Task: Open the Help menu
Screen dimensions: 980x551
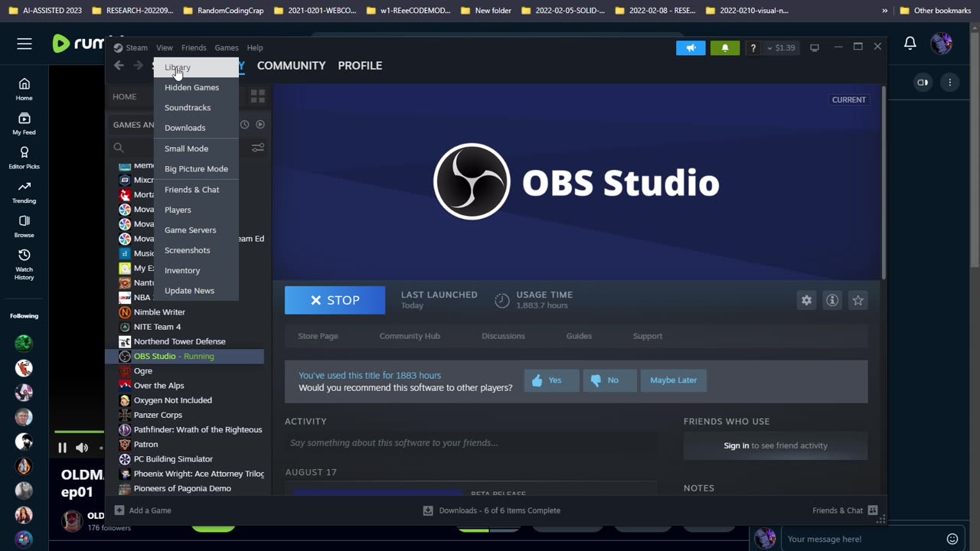Action: point(255,47)
